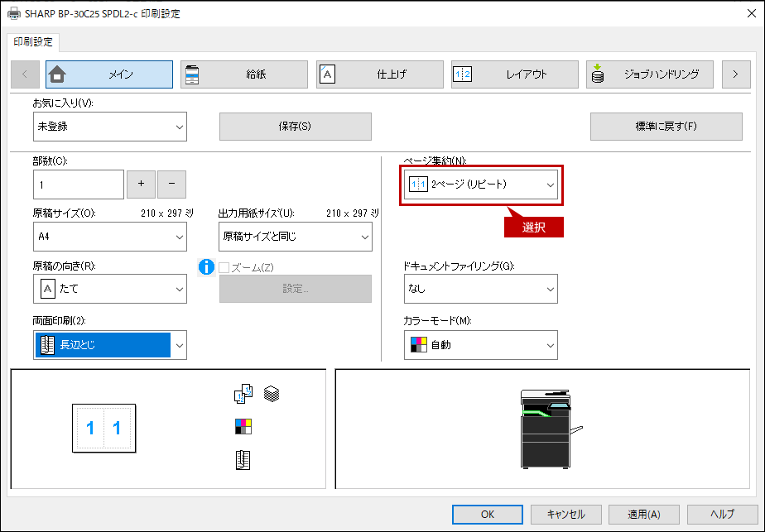Switch to the レイアウト tab
The image size is (765, 532).
[515, 74]
